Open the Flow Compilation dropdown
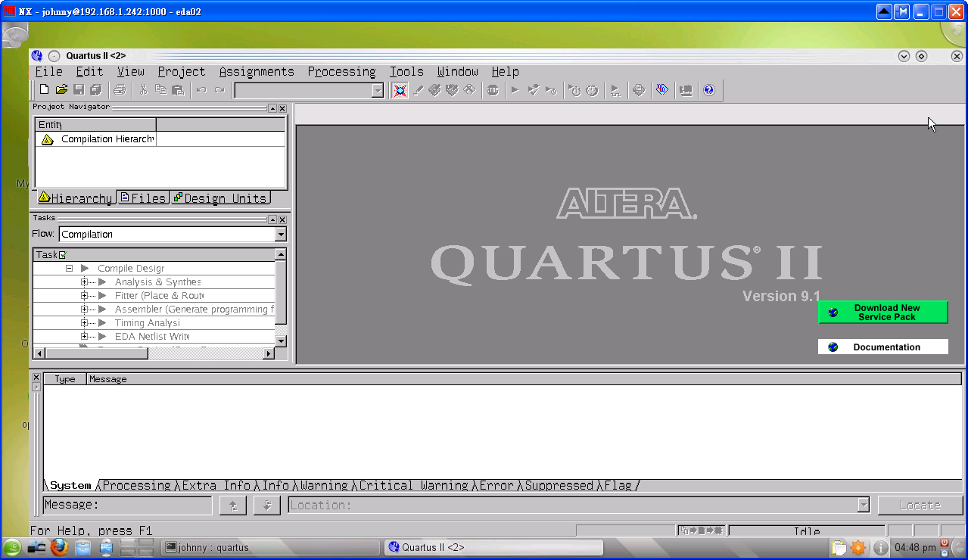The width and height of the screenshot is (968, 560). (281, 235)
